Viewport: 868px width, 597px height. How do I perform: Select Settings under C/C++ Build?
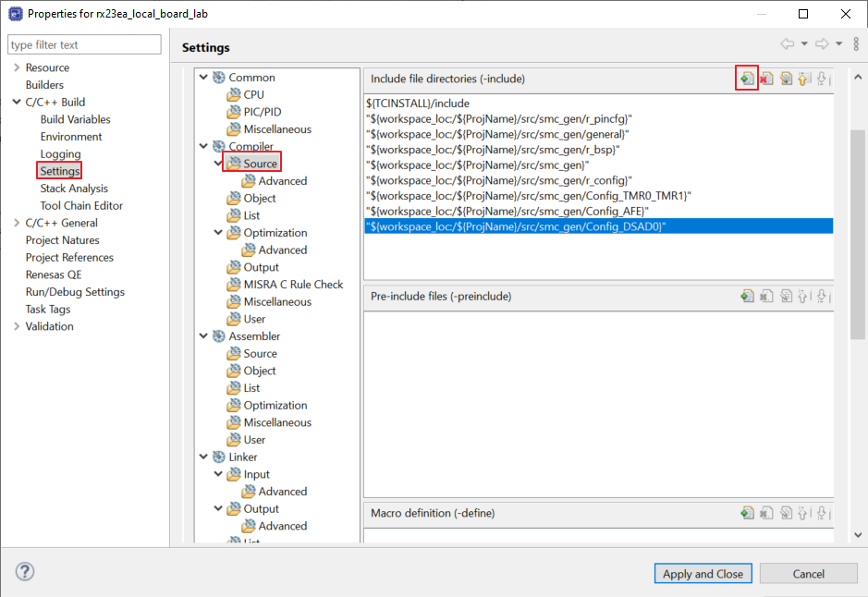pos(60,171)
